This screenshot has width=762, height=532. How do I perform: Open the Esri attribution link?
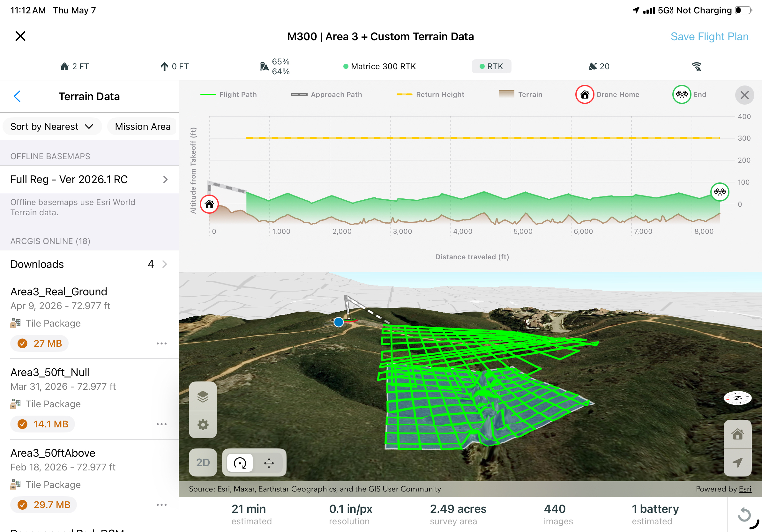(745, 489)
